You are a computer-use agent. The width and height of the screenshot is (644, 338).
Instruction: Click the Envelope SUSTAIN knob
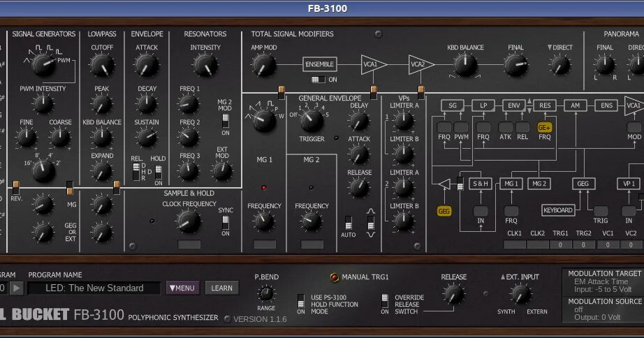(147, 137)
